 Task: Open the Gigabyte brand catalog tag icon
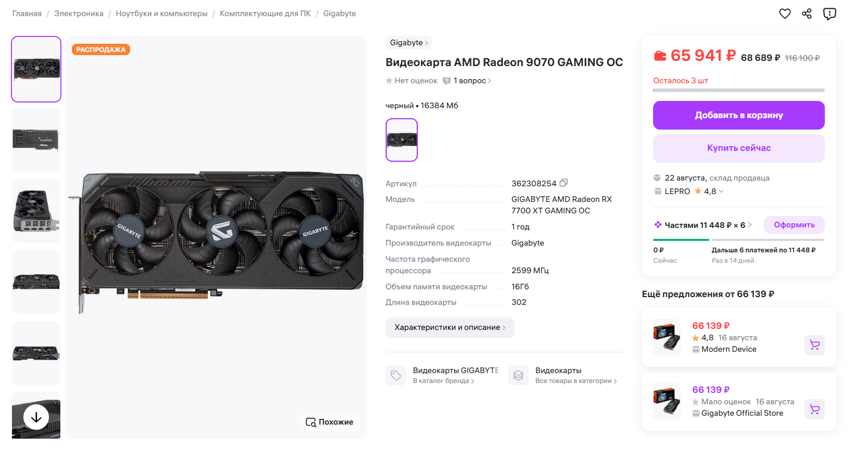395,375
